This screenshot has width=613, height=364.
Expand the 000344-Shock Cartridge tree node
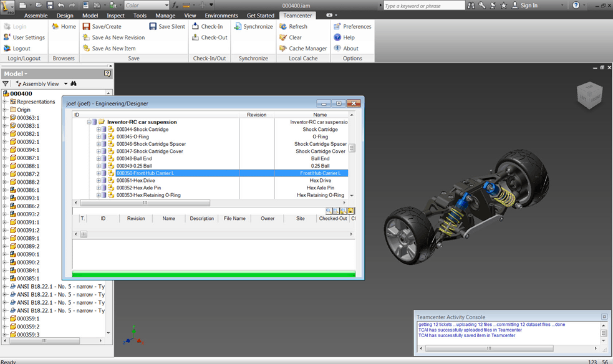pos(99,129)
